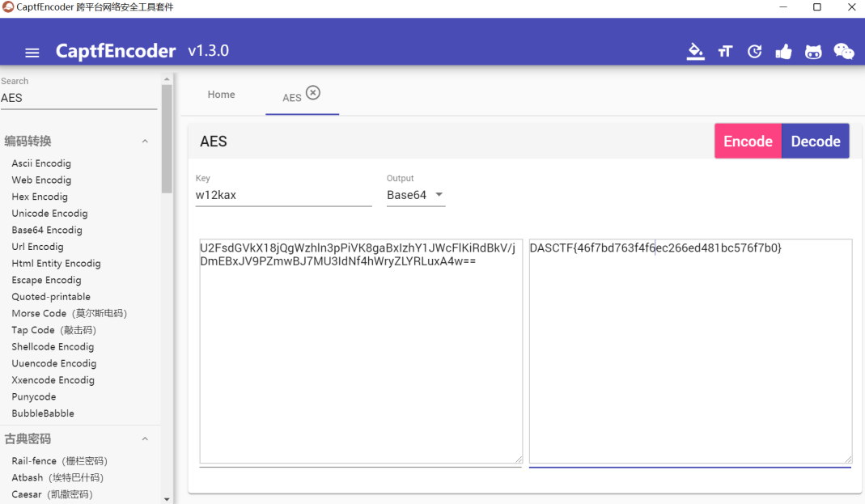This screenshot has height=504, width=865.
Task: Open Morse Code (莫尔斯电码) tool
Action: (70, 313)
